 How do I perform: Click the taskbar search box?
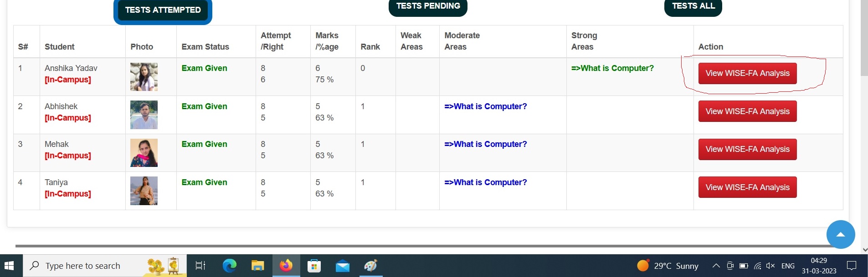tap(105, 266)
